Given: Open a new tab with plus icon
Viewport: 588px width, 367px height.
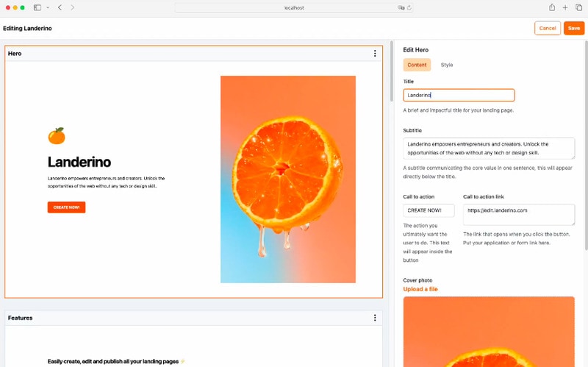Looking at the screenshot, I should click(x=565, y=7).
